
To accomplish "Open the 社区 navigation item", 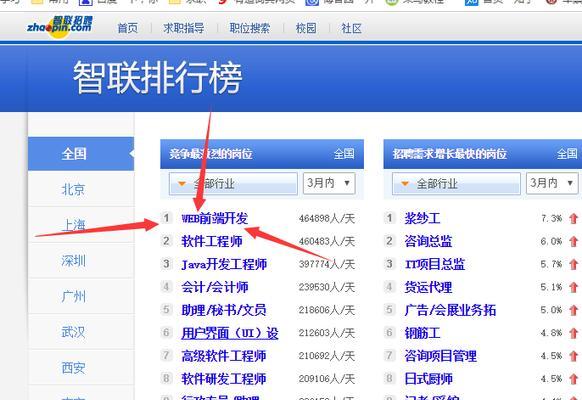I will tap(351, 28).
